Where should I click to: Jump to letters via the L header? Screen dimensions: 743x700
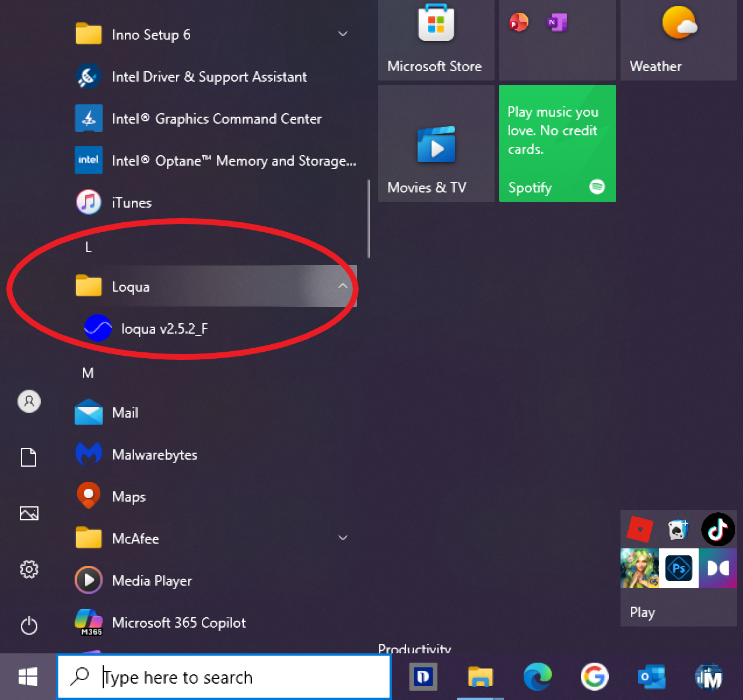[89, 247]
